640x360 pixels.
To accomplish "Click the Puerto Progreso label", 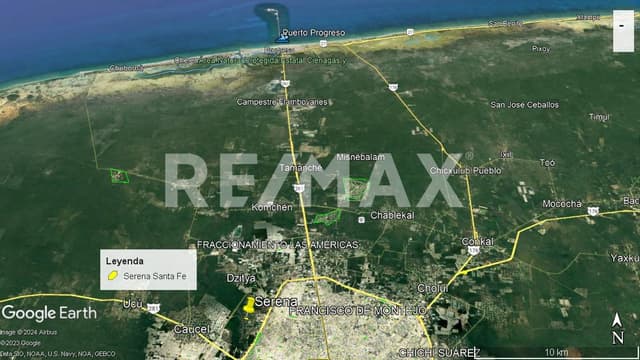I will (313, 33).
